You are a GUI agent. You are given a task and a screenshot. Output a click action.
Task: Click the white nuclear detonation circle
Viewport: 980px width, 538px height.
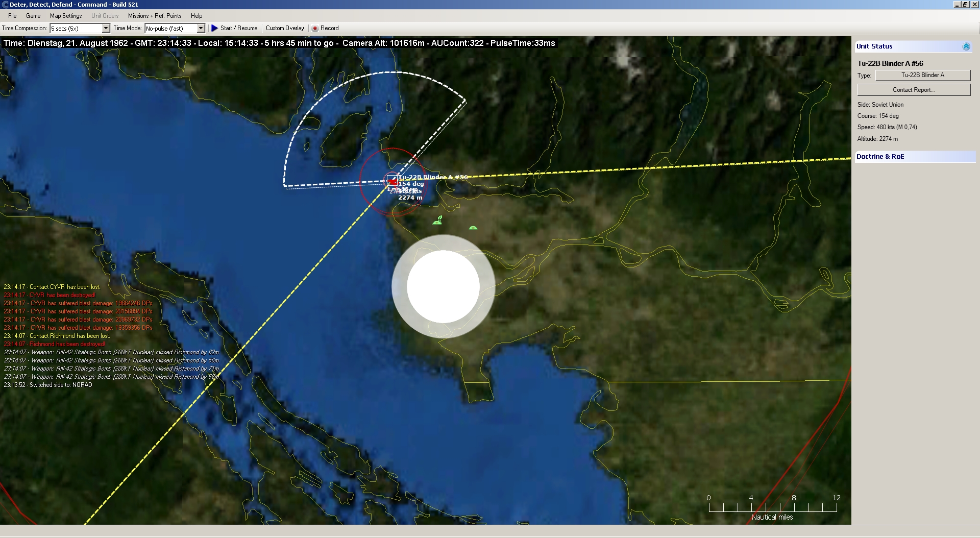pyautogui.click(x=443, y=286)
